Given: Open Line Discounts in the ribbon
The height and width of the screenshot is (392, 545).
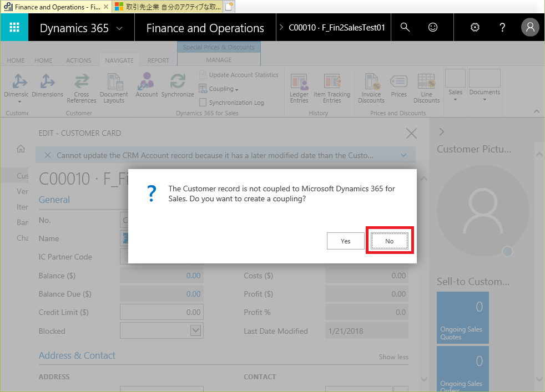Looking at the screenshot, I should pyautogui.click(x=426, y=88).
